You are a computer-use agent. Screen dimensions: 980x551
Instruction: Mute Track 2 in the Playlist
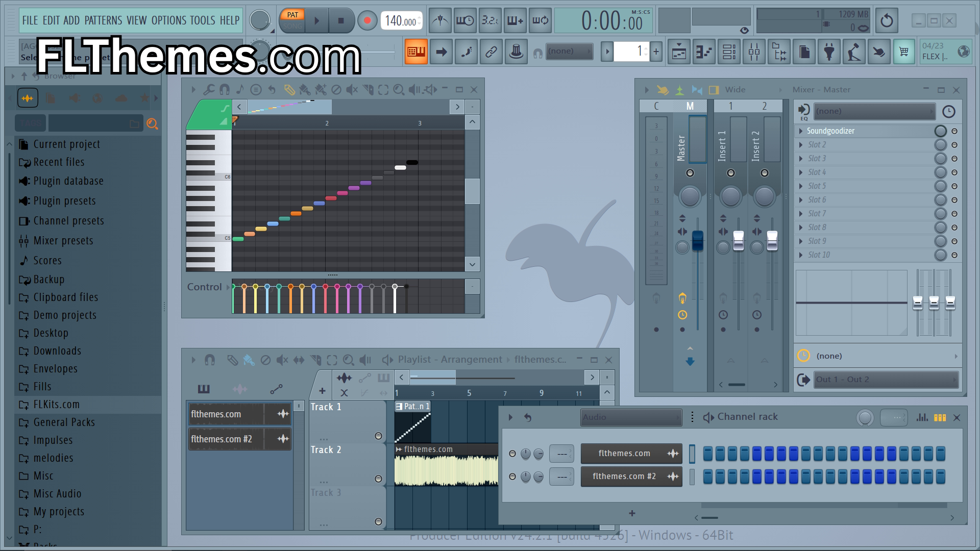coord(378,479)
